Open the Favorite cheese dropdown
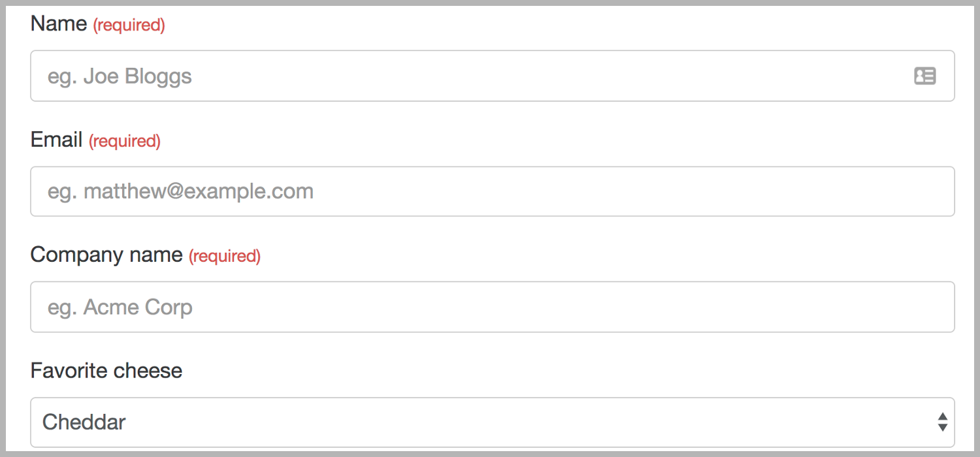This screenshot has width=980, height=457. pyautogui.click(x=493, y=422)
